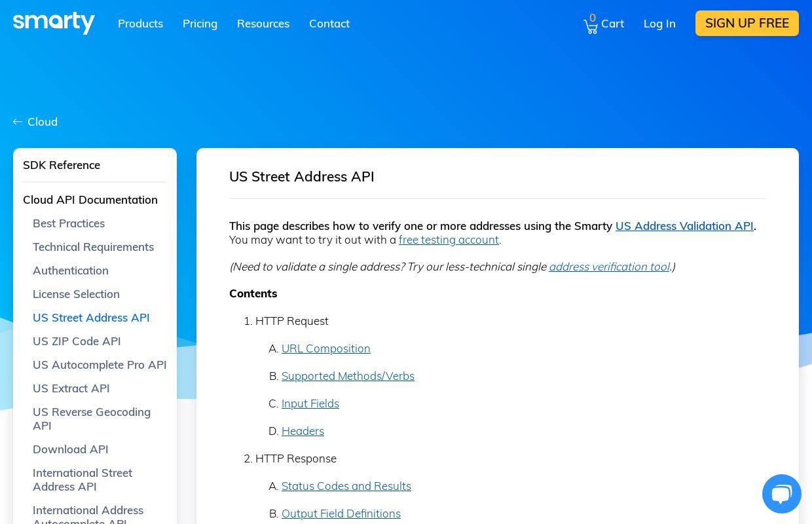Click the back arrow beside Cloud
The width and height of the screenshot is (812, 524).
pos(18,122)
